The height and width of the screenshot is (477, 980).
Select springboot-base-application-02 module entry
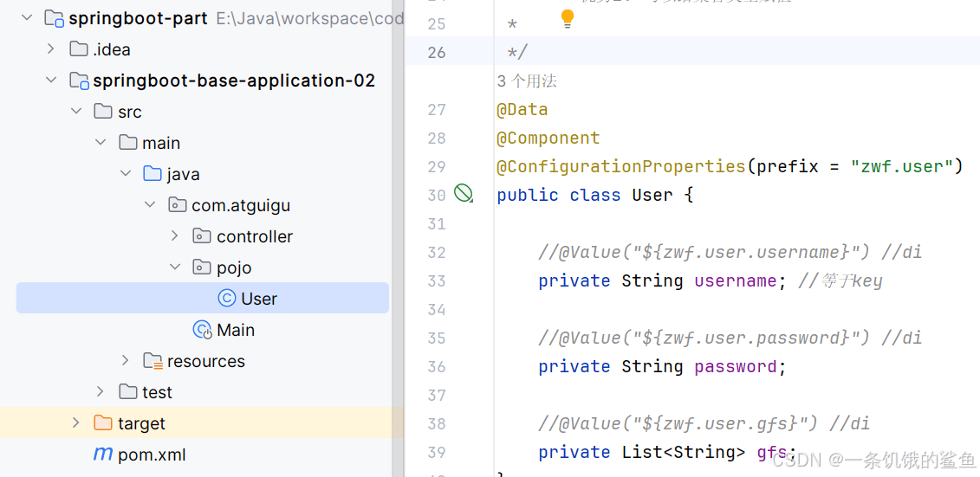(x=234, y=81)
